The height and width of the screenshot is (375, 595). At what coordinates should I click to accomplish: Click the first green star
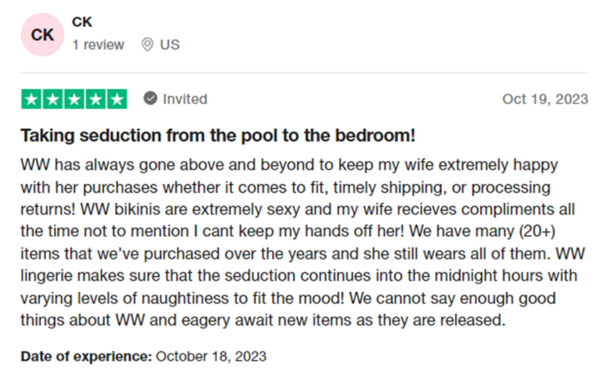(x=31, y=99)
